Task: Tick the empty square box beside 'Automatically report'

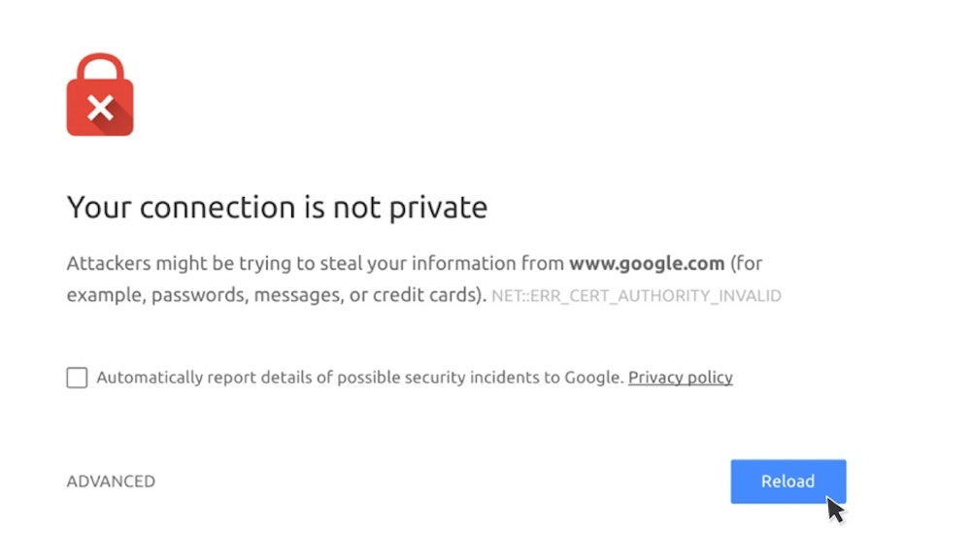Action: pos(77,378)
